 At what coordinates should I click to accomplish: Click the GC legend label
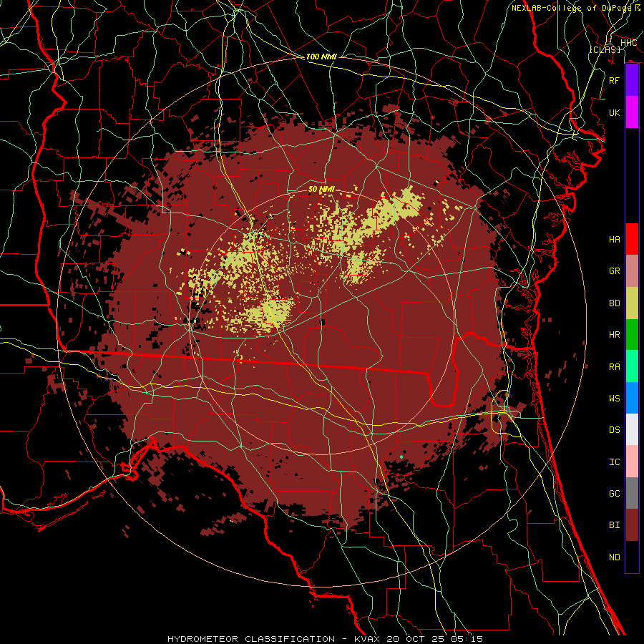[x=615, y=494]
